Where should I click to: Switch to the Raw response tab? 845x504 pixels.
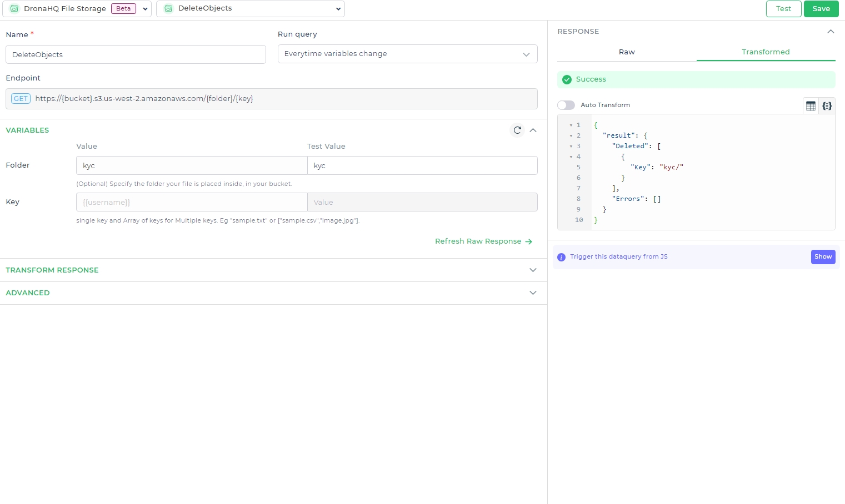pyautogui.click(x=627, y=52)
